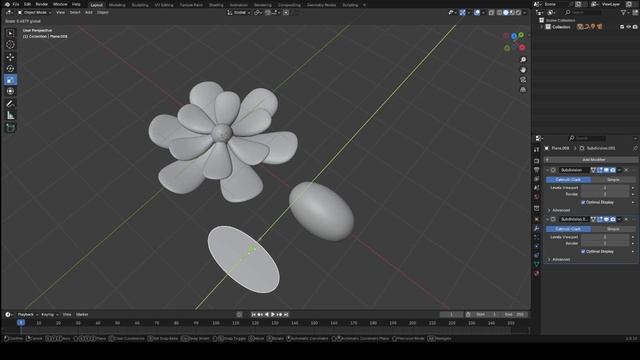Open the Scene properties tab

pyautogui.click(x=537, y=188)
